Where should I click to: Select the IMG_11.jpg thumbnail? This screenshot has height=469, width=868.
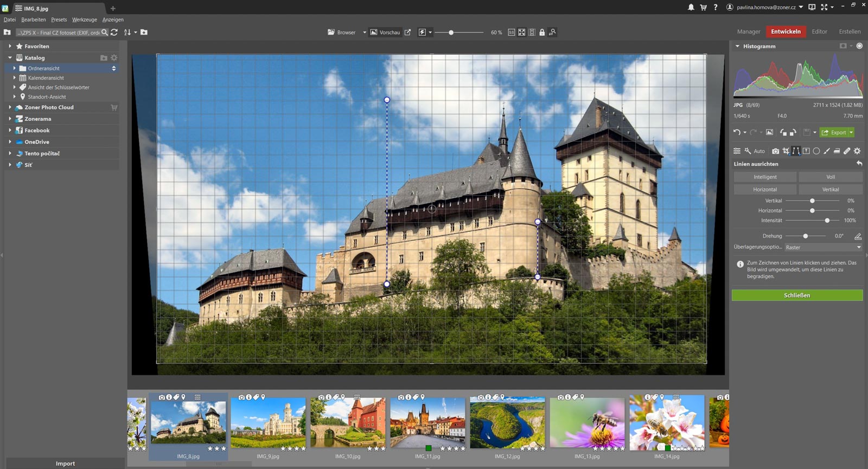click(x=427, y=423)
